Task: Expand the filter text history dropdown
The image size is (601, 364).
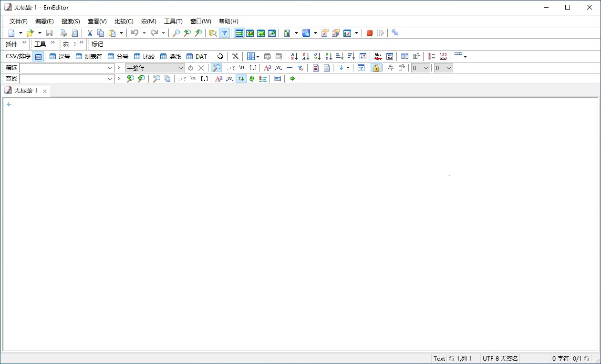Action: pos(110,67)
